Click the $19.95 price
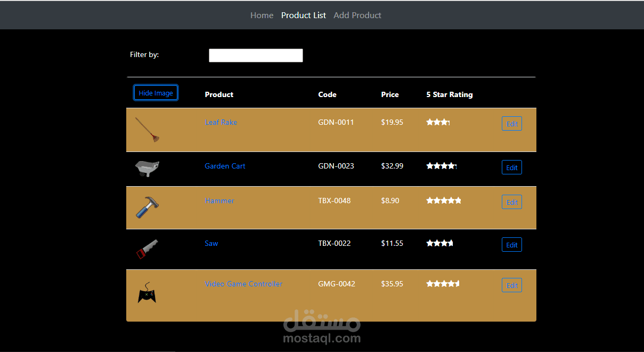The width and height of the screenshot is (644, 352). pyautogui.click(x=392, y=122)
